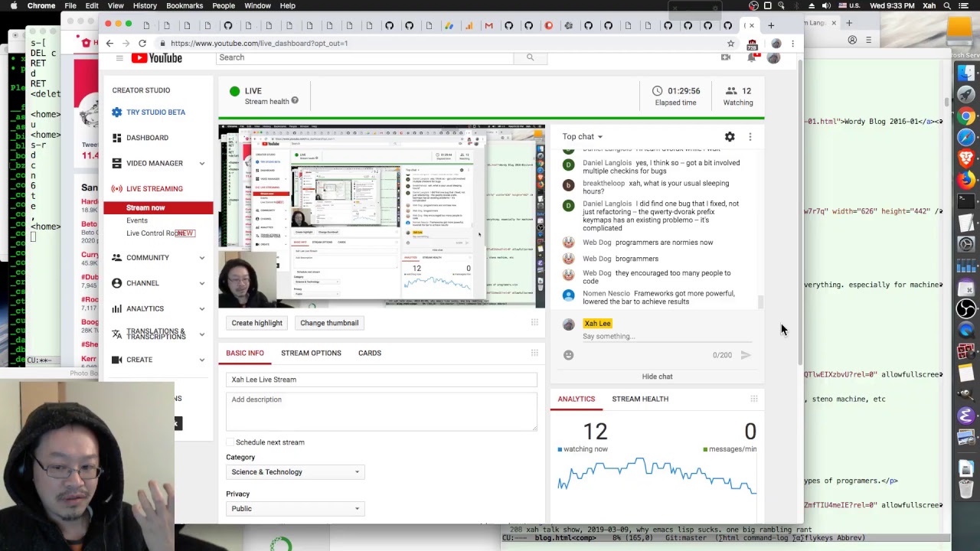Open Finder from the Dock
The width and height of the screenshot is (980, 551).
(966, 73)
